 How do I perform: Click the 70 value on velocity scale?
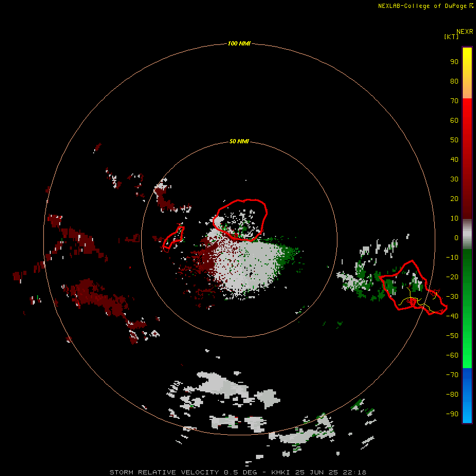click(x=454, y=101)
